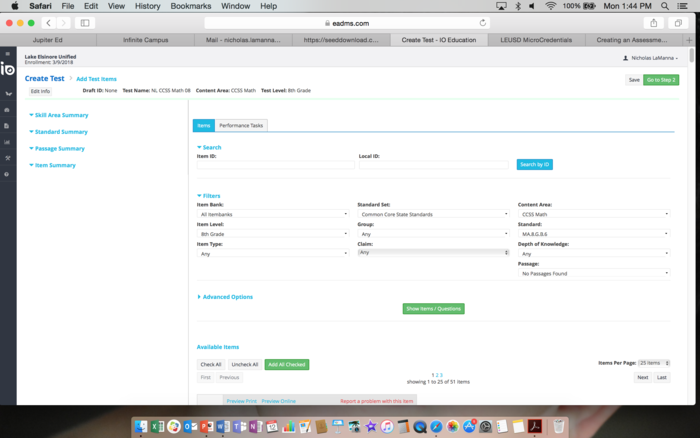Collapse the Skill Area Summary section
700x438 pixels.
pyautogui.click(x=60, y=115)
